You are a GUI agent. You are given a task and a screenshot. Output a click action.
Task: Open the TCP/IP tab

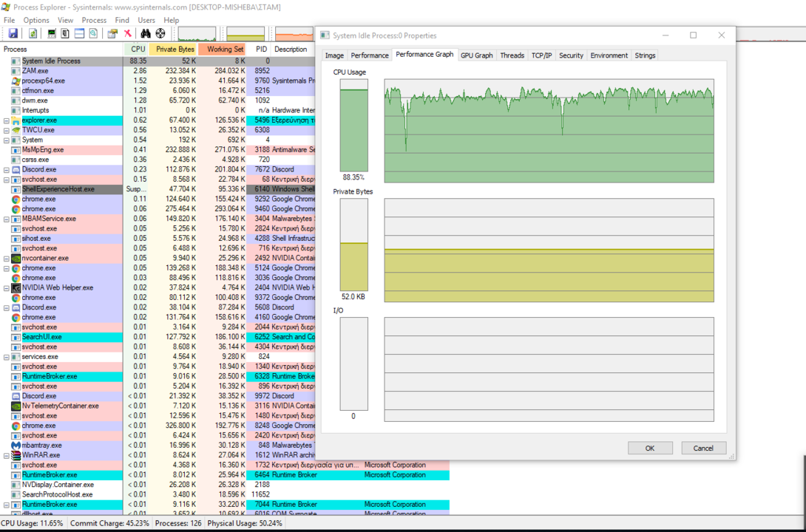point(542,55)
